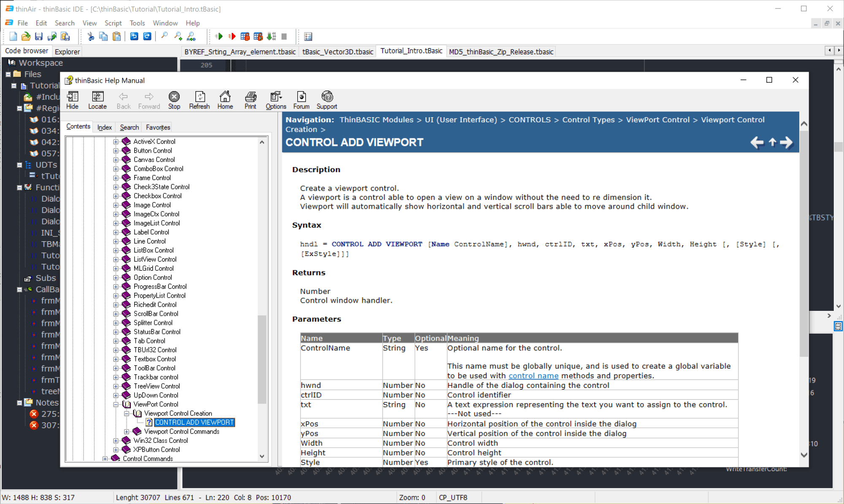Expand the ListView Control node

tap(116, 259)
